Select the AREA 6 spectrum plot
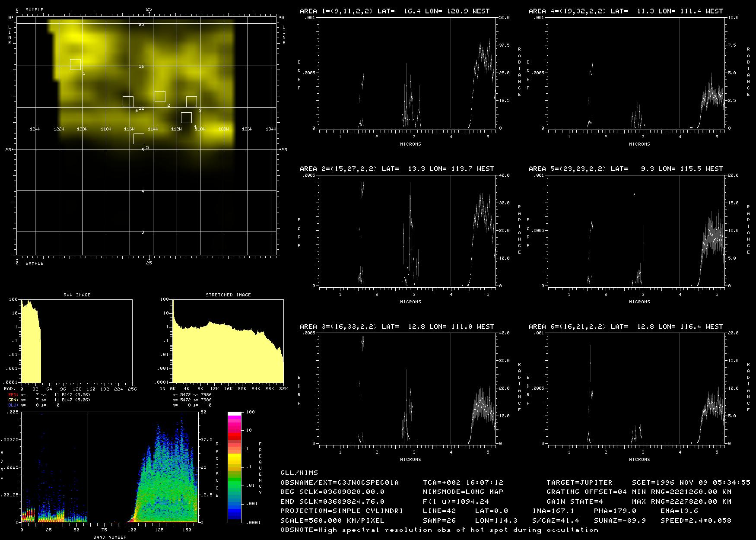 tap(636, 388)
